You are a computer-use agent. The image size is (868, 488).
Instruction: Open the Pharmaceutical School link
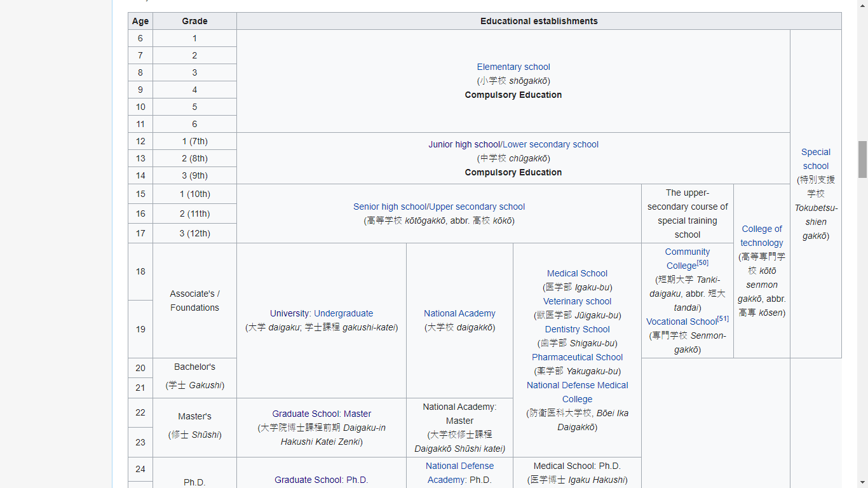577,357
